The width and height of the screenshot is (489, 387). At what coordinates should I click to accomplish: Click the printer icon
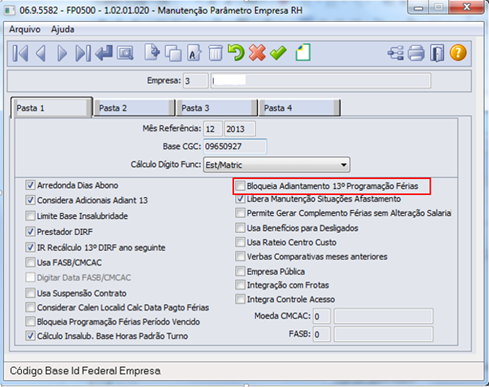416,53
